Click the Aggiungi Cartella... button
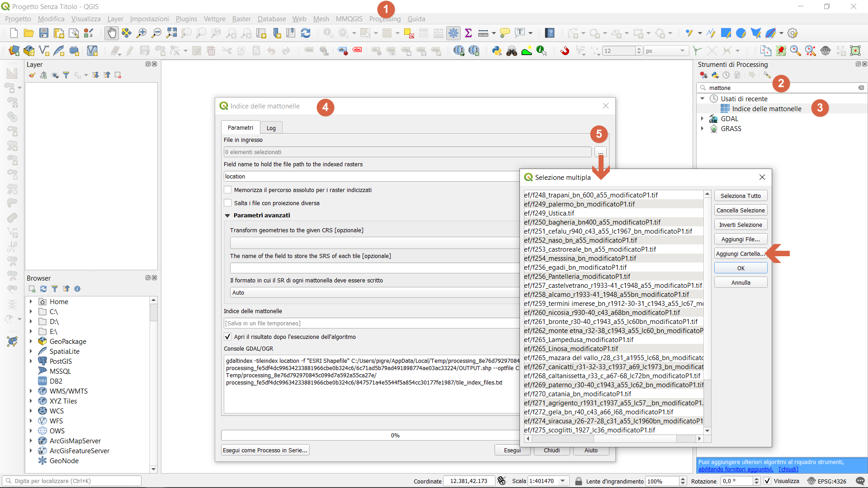 pos(740,253)
